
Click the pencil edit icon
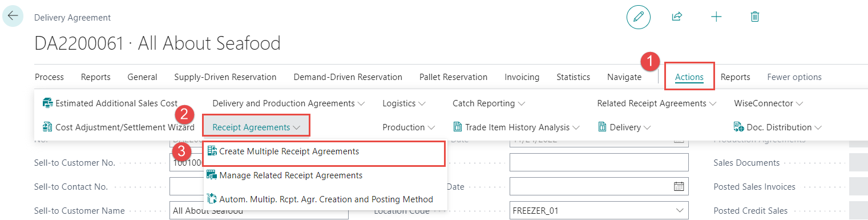[x=639, y=17]
